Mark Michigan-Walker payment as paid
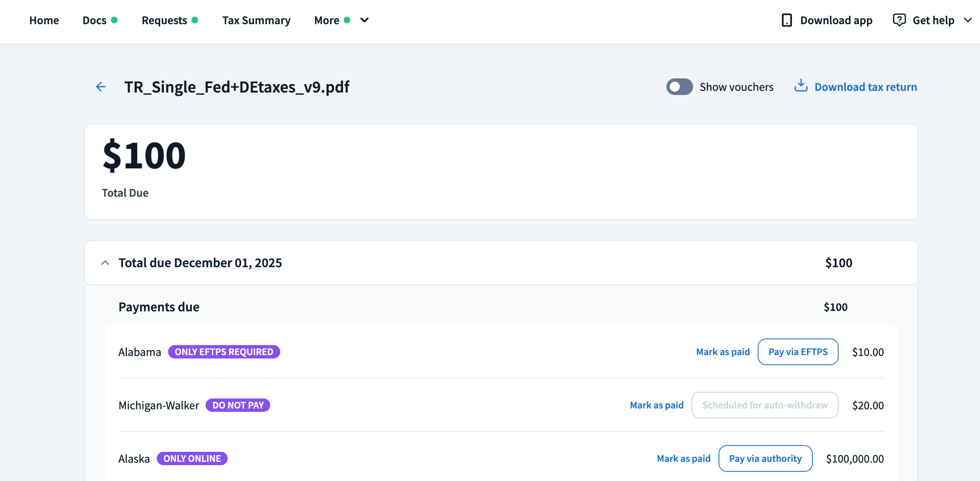Image resolution: width=980 pixels, height=481 pixels. 656,405
